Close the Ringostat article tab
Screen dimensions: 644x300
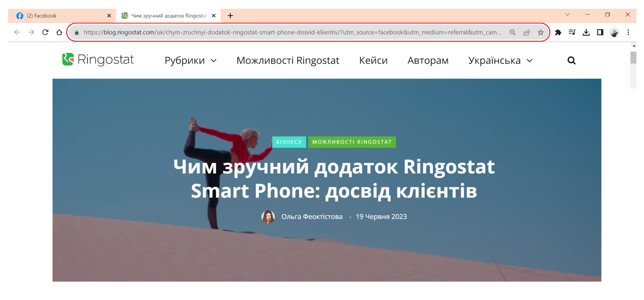tap(214, 16)
